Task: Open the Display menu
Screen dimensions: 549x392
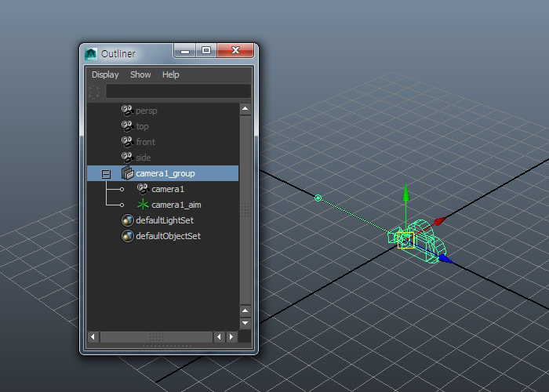Action: (105, 74)
